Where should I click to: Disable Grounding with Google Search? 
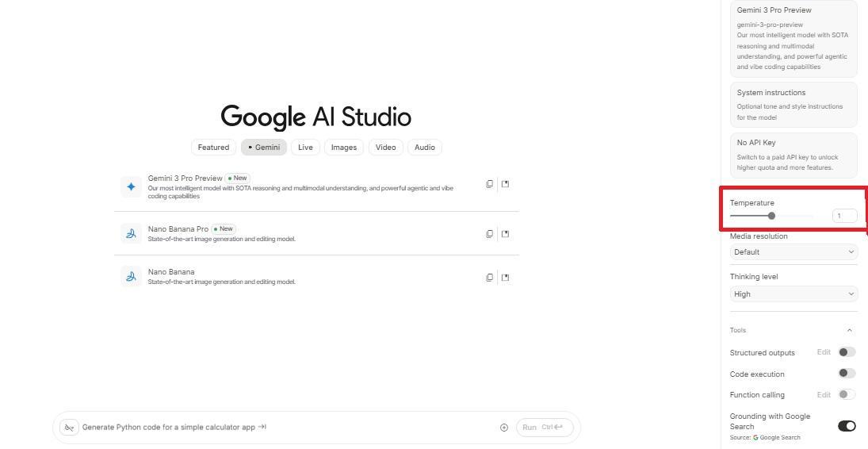click(847, 426)
